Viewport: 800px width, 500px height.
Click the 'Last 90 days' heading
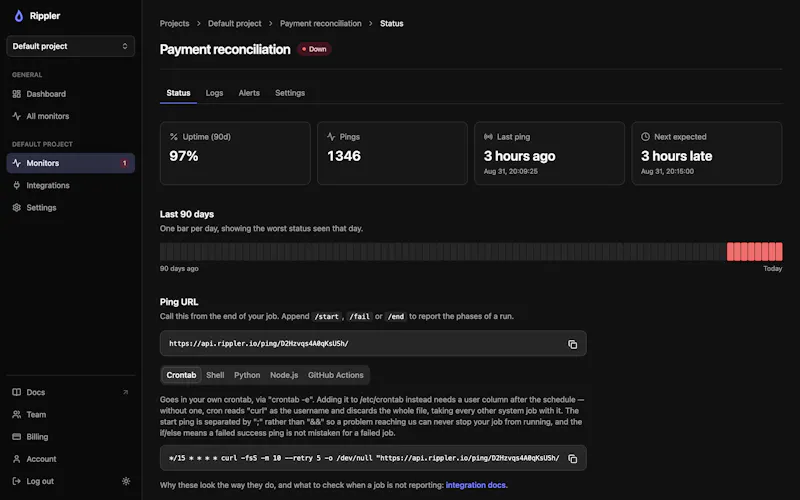(x=187, y=214)
